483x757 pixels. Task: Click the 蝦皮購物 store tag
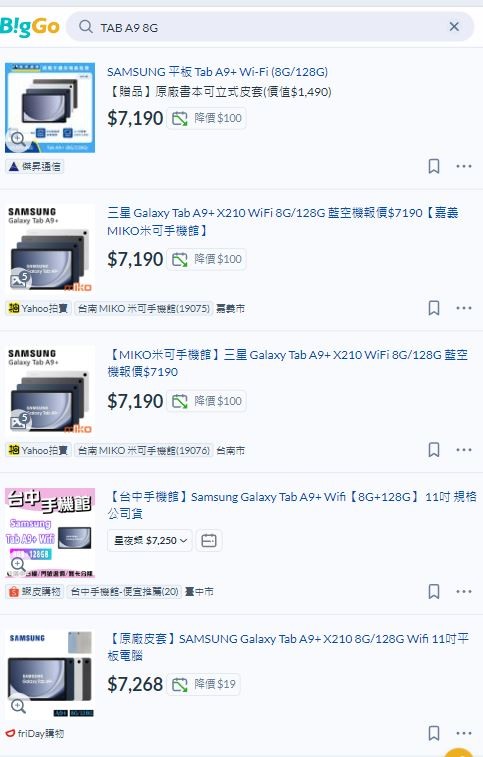tap(34, 591)
